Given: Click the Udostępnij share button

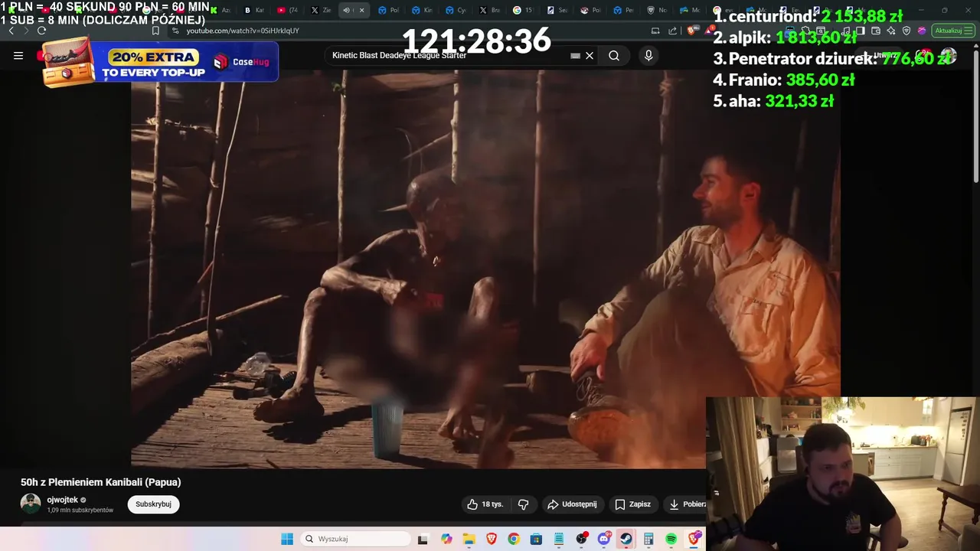Looking at the screenshot, I should (572, 504).
